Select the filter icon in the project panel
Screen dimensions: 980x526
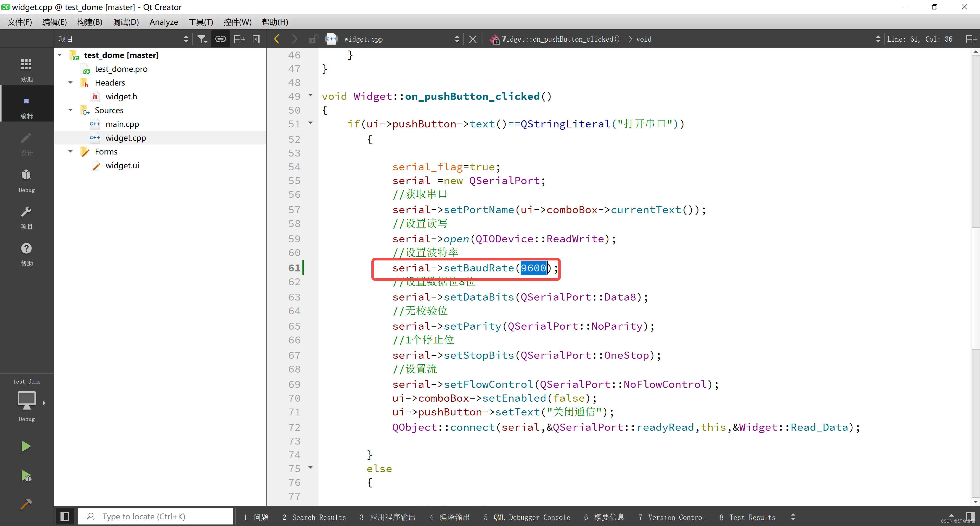click(x=202, y=39)
